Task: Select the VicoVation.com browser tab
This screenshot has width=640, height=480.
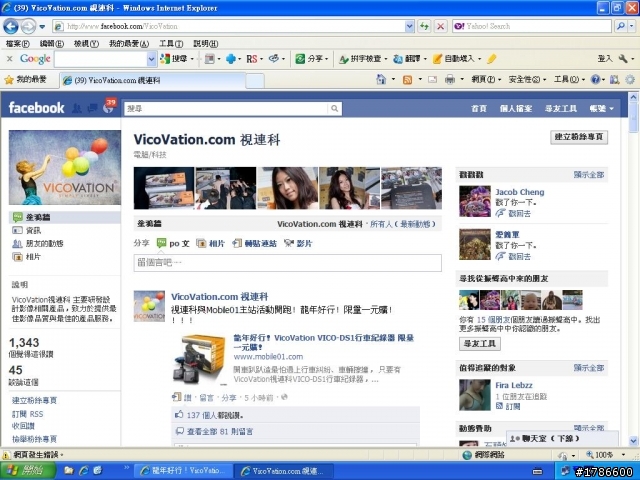Action: [x=153, y=80]
